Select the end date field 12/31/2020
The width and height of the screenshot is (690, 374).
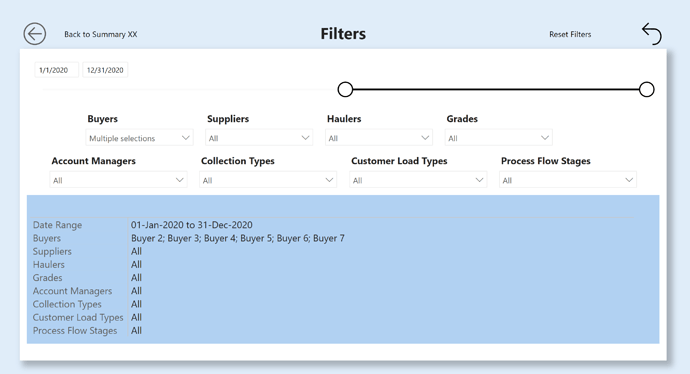coord(105,70)
